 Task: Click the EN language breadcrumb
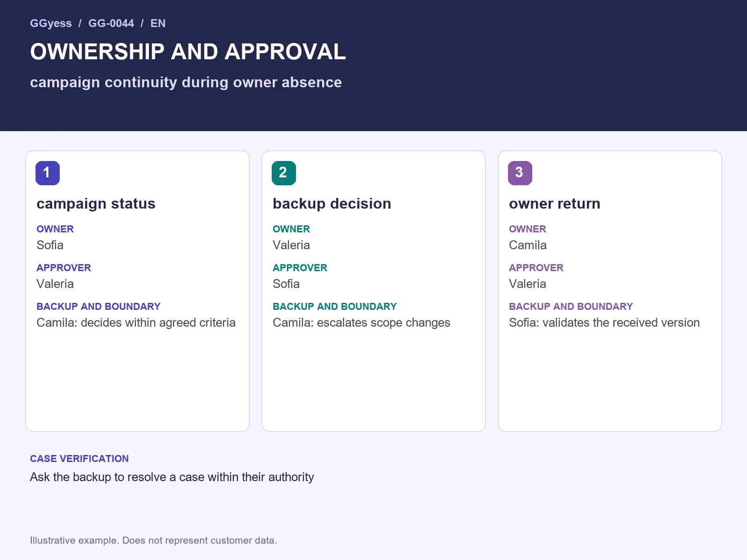coord(158,23)
